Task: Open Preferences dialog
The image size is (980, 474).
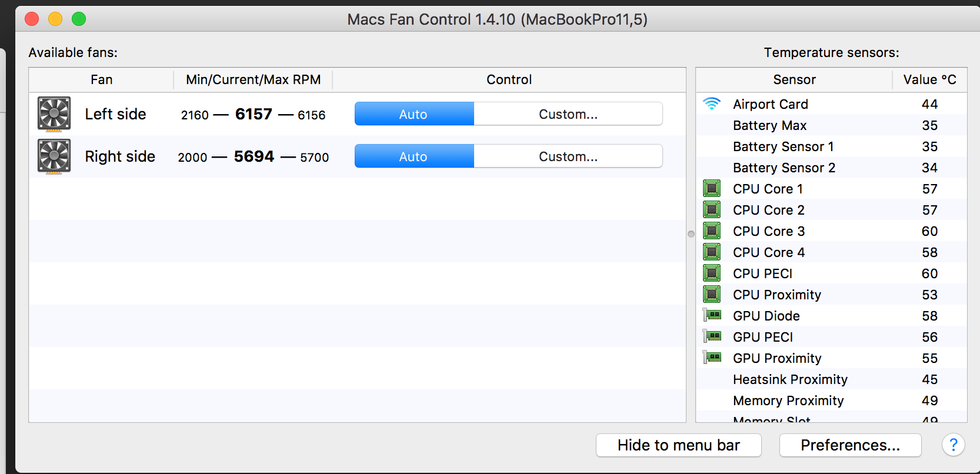Action: 850,445
